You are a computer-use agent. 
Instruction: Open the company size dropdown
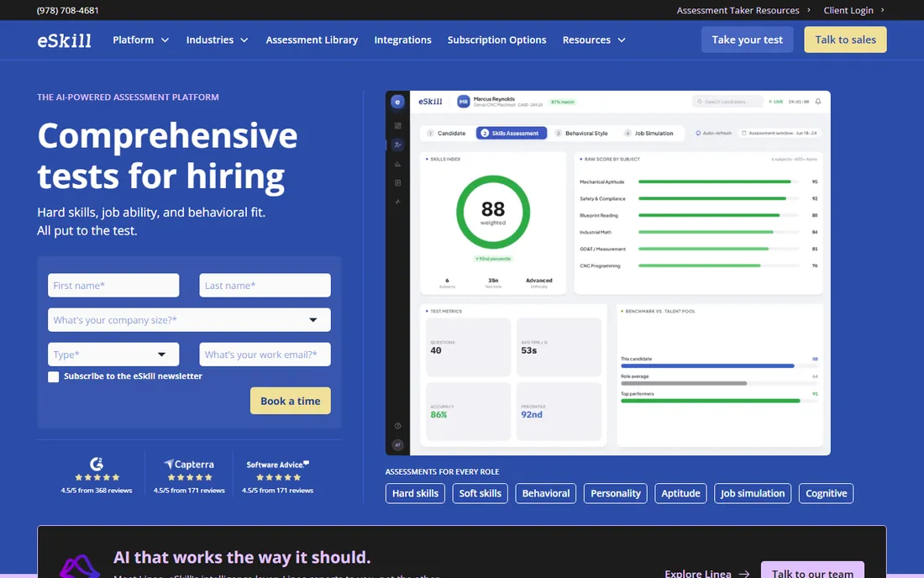click(x=189, y=320)
